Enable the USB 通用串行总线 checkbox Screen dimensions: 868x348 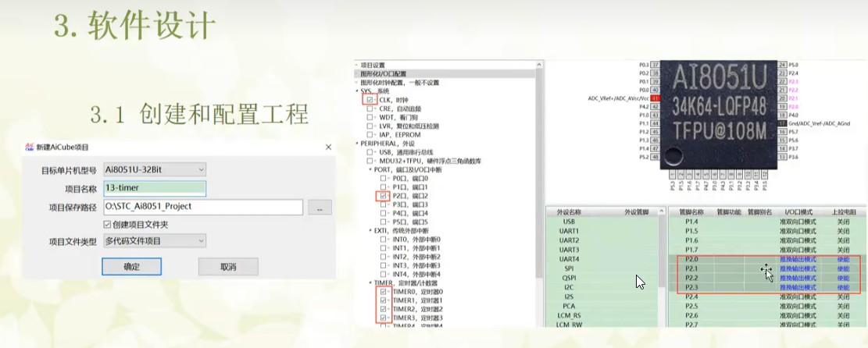tap(370, 152)
